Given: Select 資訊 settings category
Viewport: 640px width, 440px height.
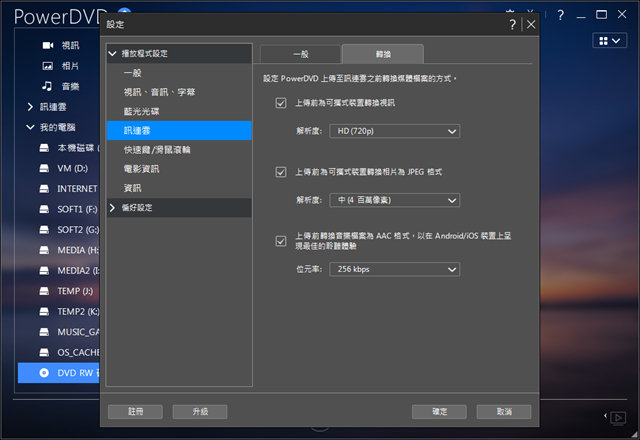Looking at the screenshot, I should point(179,188).
